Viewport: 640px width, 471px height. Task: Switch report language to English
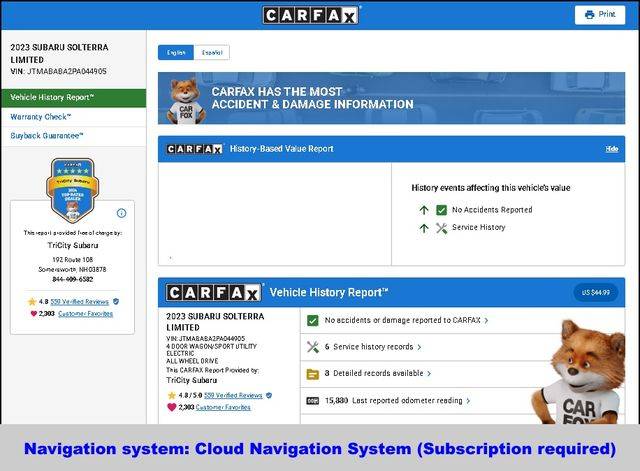pos(176,53)
